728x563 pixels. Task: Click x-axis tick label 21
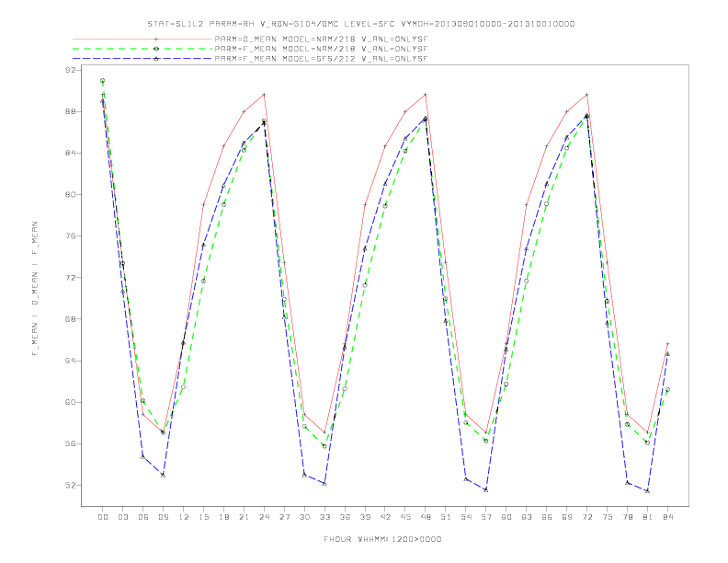(244, 517)
